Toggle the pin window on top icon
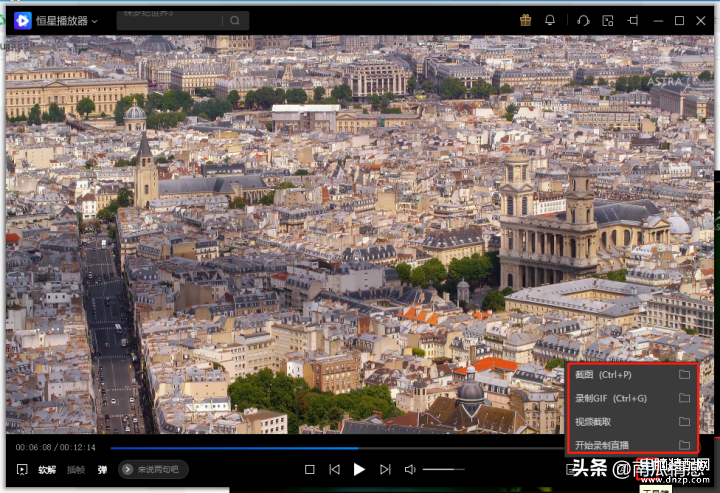The height and width of the screenshot is (493, 720). click(x=633, y=21)
